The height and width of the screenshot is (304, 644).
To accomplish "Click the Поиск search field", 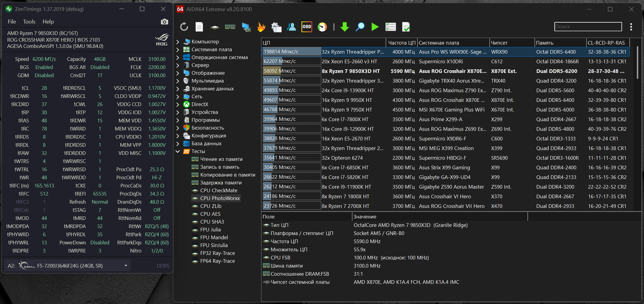I will pos(588,27).
